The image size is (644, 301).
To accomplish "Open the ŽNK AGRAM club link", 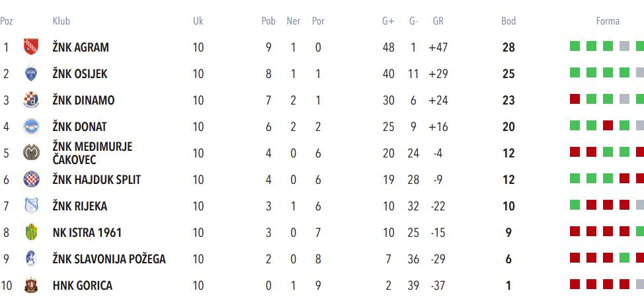I will tap(81, 47).
